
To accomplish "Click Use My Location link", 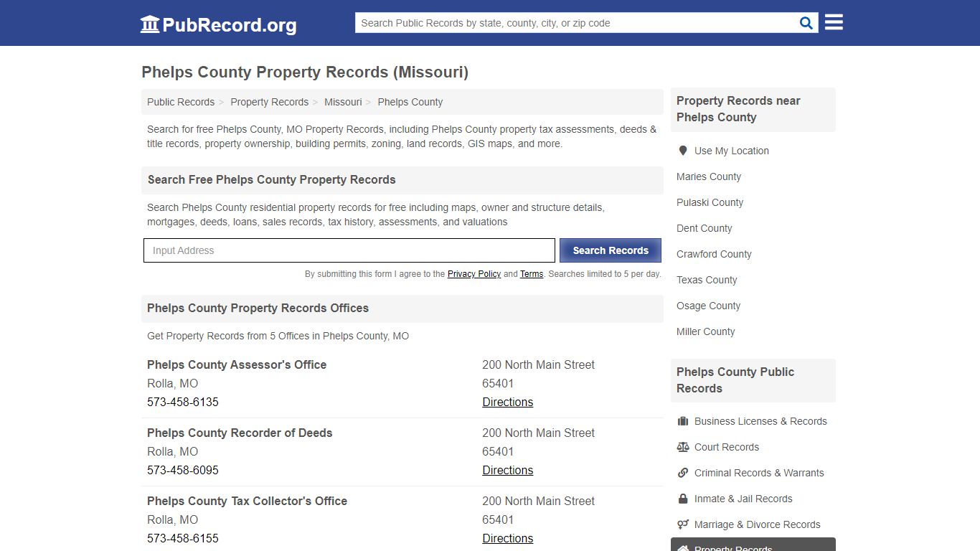I will tap(731, 151).
